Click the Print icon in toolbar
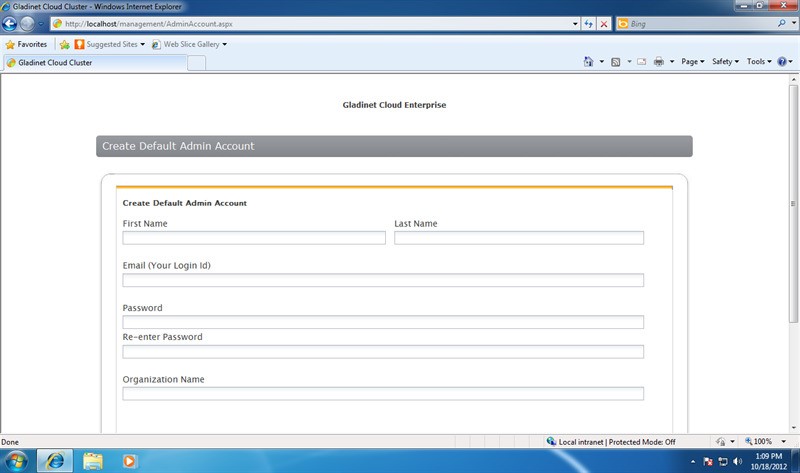 [x=659, y=62]
